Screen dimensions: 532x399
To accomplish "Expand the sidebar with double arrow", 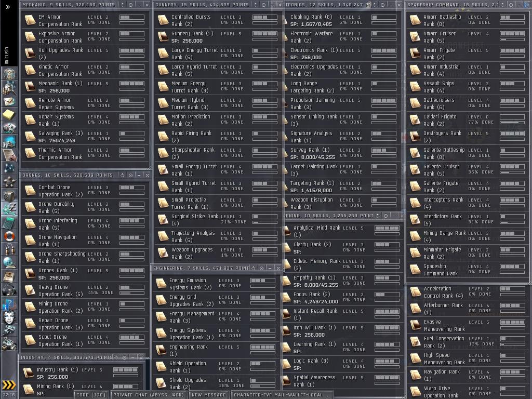I will coord(8,7).
